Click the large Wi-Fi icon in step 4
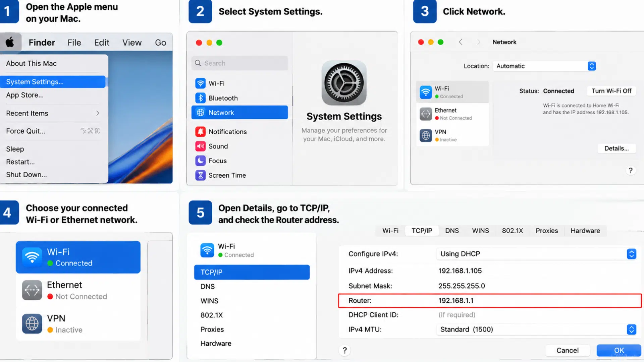This screenshot has height=362, width=644. [32, 257]
